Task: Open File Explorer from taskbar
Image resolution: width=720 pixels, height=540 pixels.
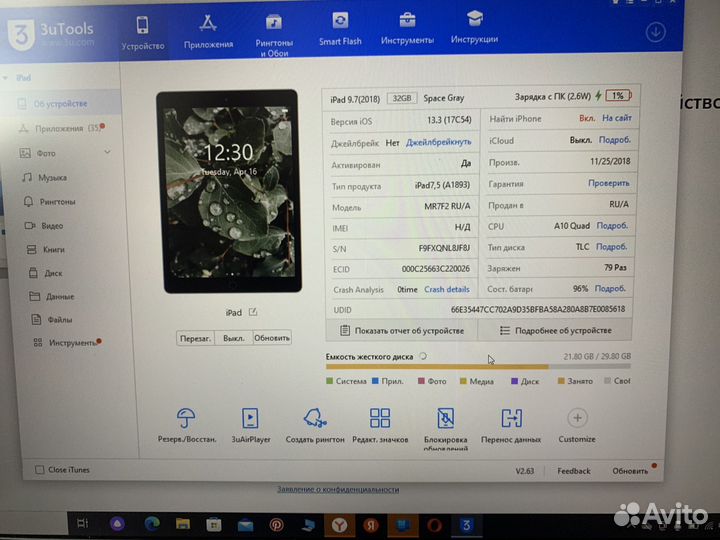Action: (x=183, y=524)
